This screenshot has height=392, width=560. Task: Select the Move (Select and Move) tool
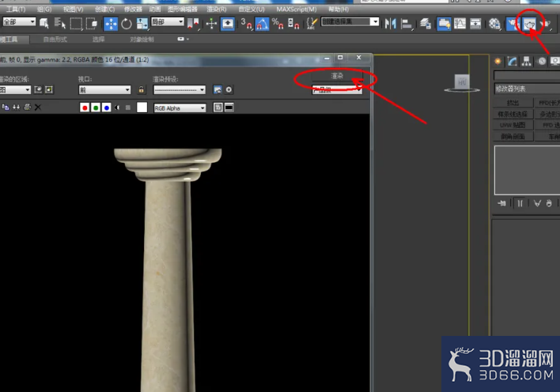click(111, 24)
